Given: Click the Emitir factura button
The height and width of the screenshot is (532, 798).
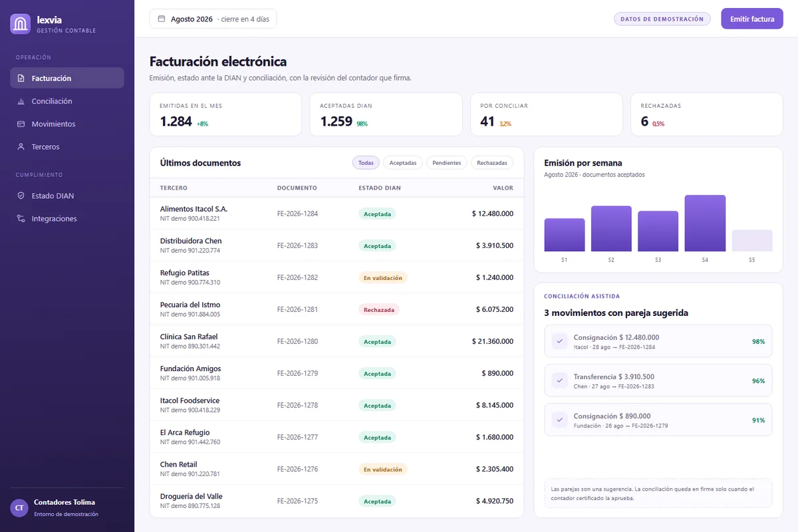Looking at the screenshot, I should (752, 19).
